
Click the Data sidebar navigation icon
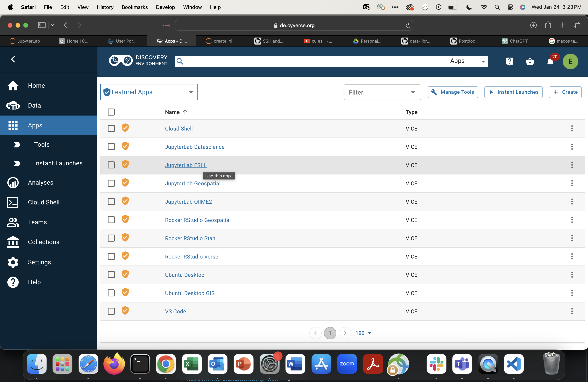[x=13, y=105]
